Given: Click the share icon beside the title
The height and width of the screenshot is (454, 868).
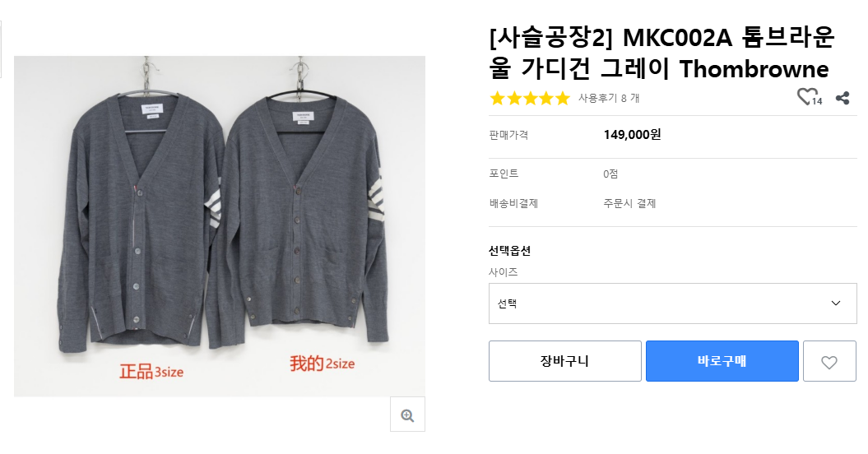Looking at the screenshot, I should (x=842, y=98).
